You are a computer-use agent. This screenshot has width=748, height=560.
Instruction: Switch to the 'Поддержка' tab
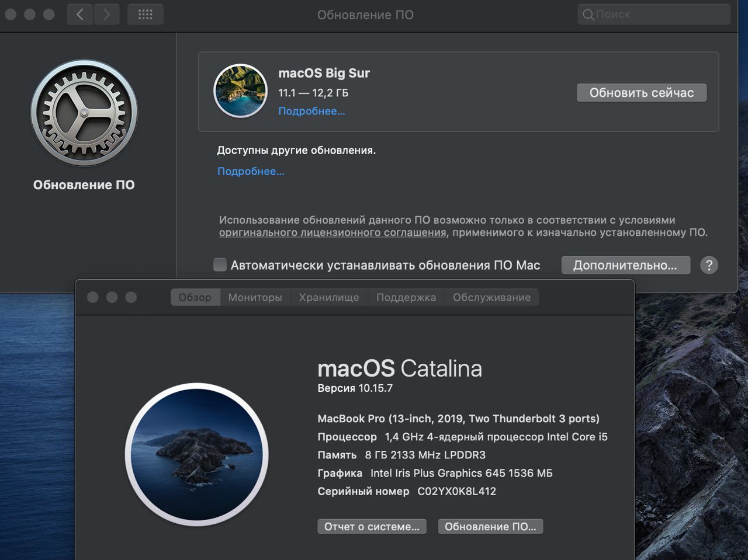point(406,297)
